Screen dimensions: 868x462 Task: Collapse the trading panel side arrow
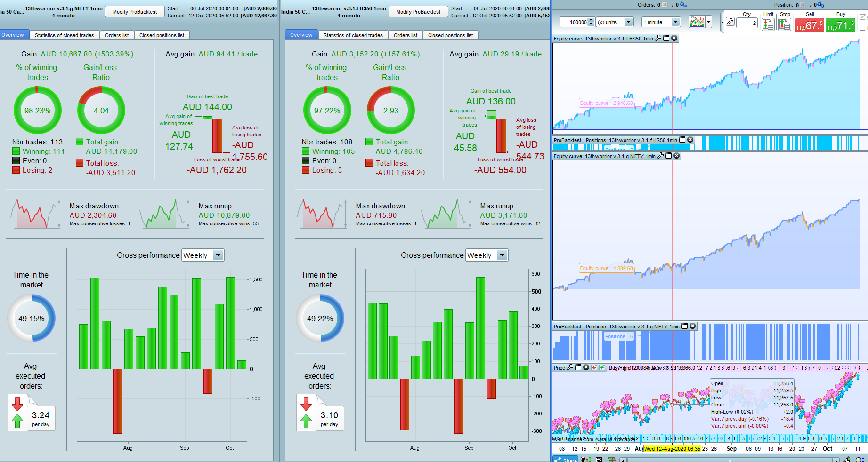(722, 22)
